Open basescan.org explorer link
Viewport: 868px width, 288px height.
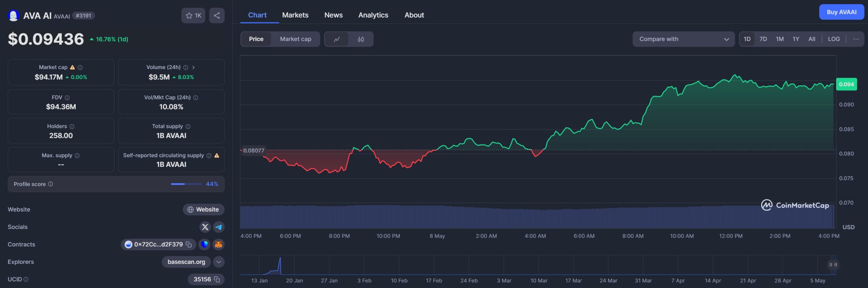pos(186,262)
